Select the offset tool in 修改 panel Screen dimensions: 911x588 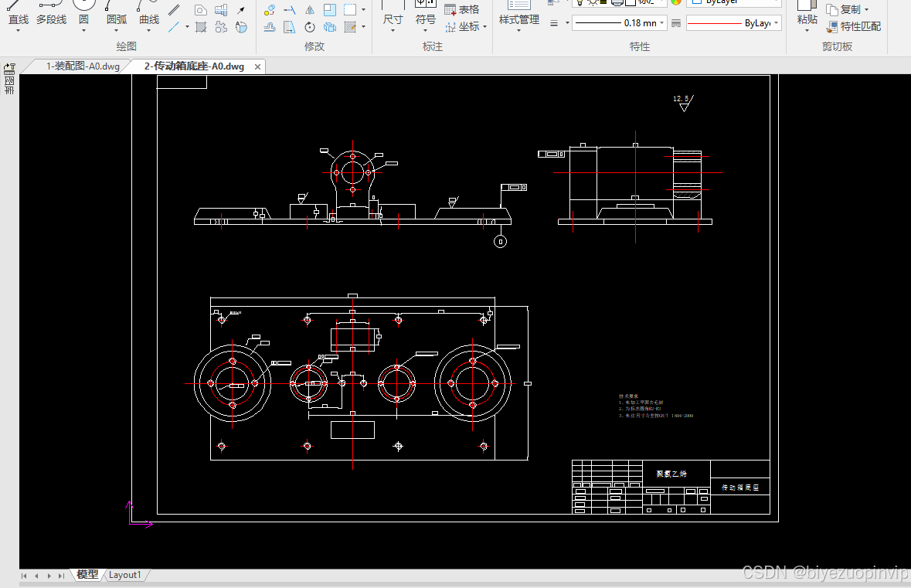pos(270,27)
